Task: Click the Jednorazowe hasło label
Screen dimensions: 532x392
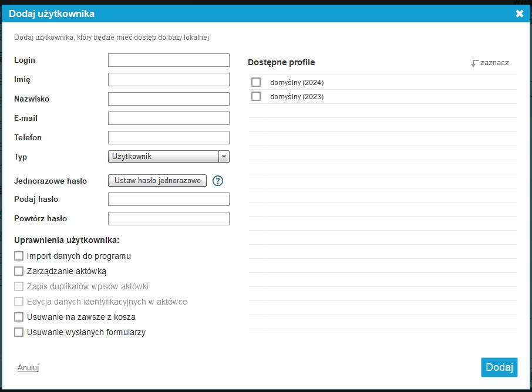Action: tap(50, 181)
